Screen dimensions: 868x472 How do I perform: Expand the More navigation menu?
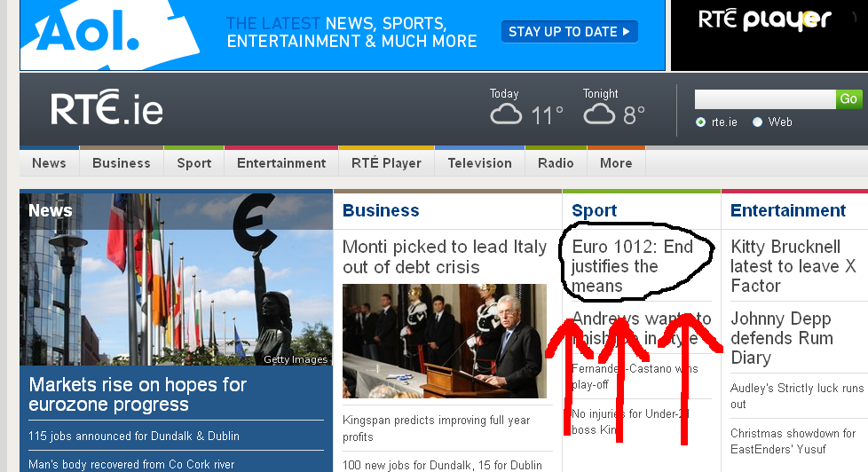click(x=616, y=163)
